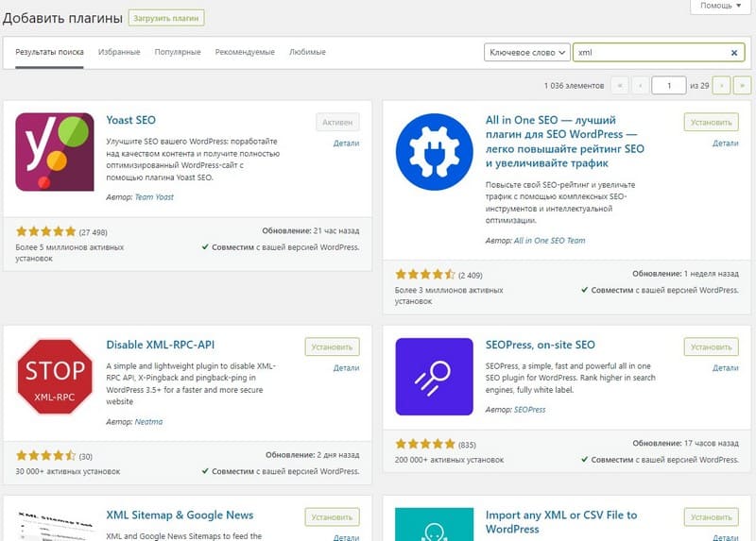Click the 200 000+ активных установок text
Viewport: 756px width, 541px height.
click(x=449, y=460)
